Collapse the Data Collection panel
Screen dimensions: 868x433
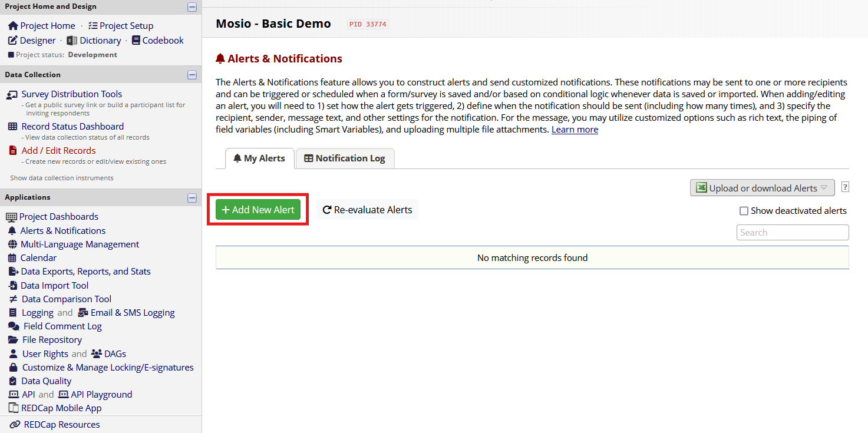point(192,75)
